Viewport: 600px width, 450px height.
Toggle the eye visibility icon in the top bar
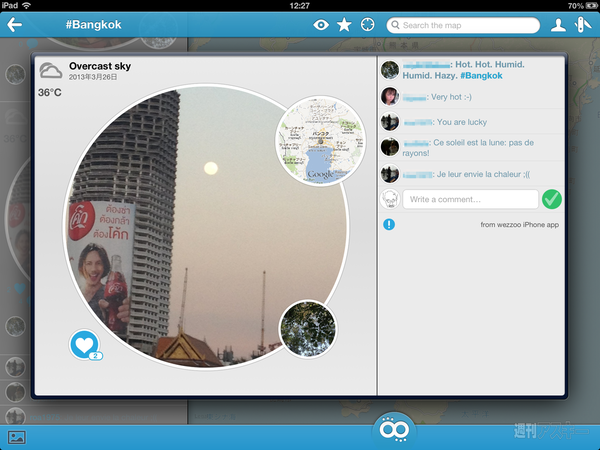pos(320,25)
